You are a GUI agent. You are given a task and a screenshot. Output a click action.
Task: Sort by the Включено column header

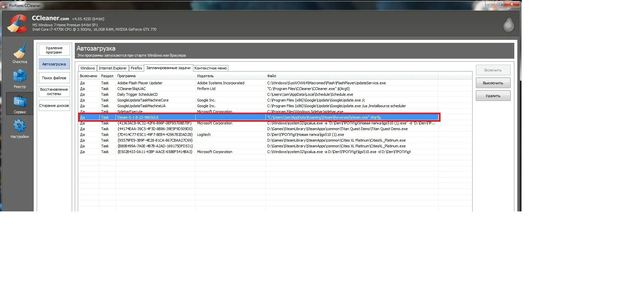pos(89,76)
